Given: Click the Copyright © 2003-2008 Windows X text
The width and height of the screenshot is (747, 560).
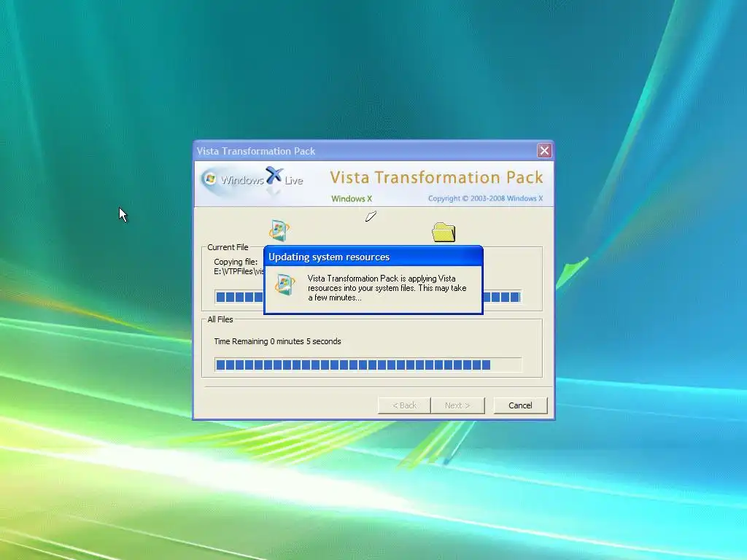Looking at the screenshot, I should (x=485, y=198).
